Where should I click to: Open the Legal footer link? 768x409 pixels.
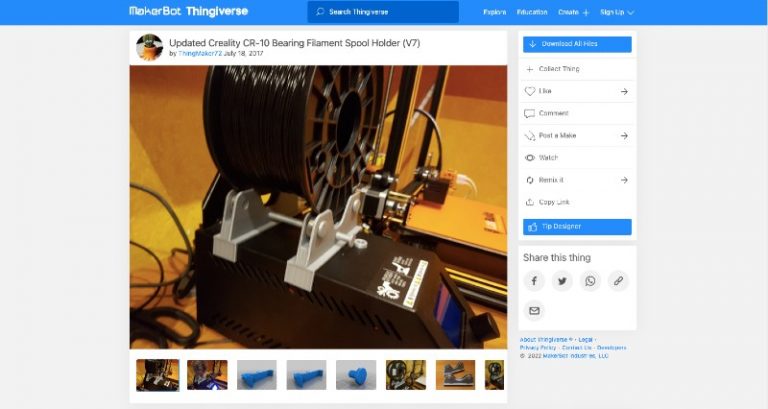pos(585,339)
